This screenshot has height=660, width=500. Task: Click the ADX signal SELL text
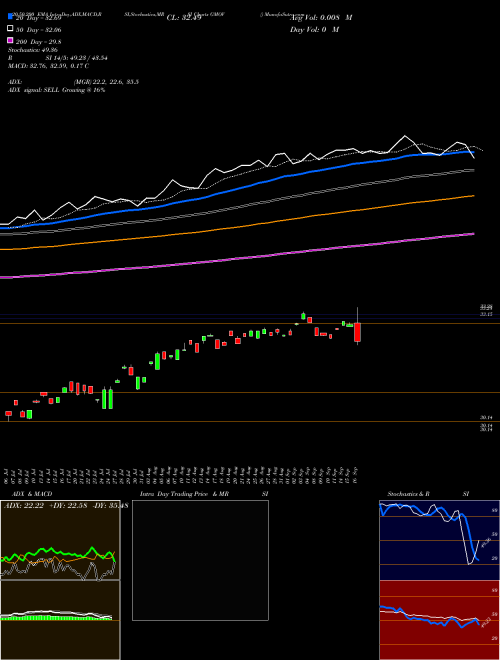point(56,90)
